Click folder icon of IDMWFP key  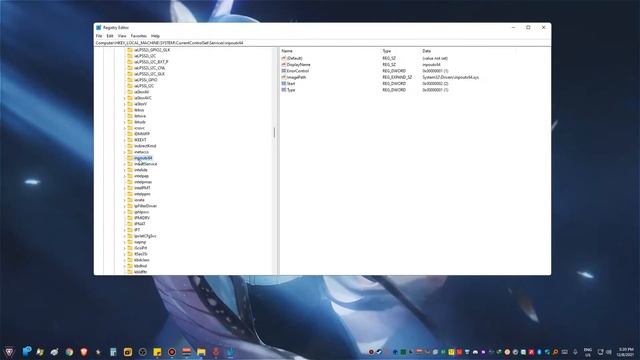[130, 134]
